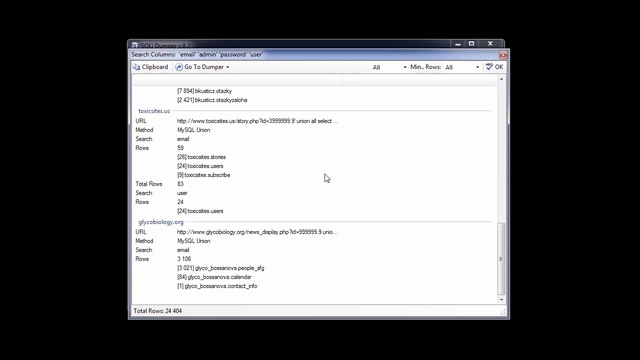The width and height of the screenshot is (640, 360).
Task: Click the Total Rows: 24 404 status text
Action: pos(158,311)
